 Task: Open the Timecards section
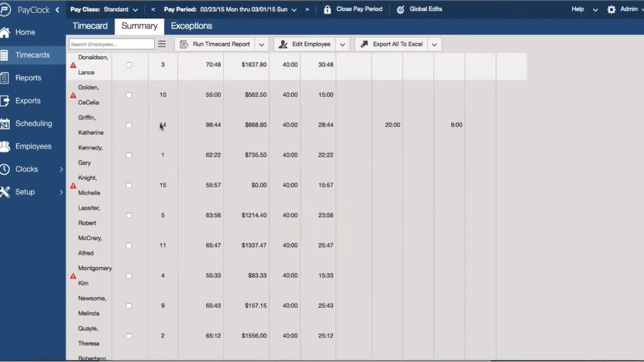pyautogui.click(x=32, y=55)
